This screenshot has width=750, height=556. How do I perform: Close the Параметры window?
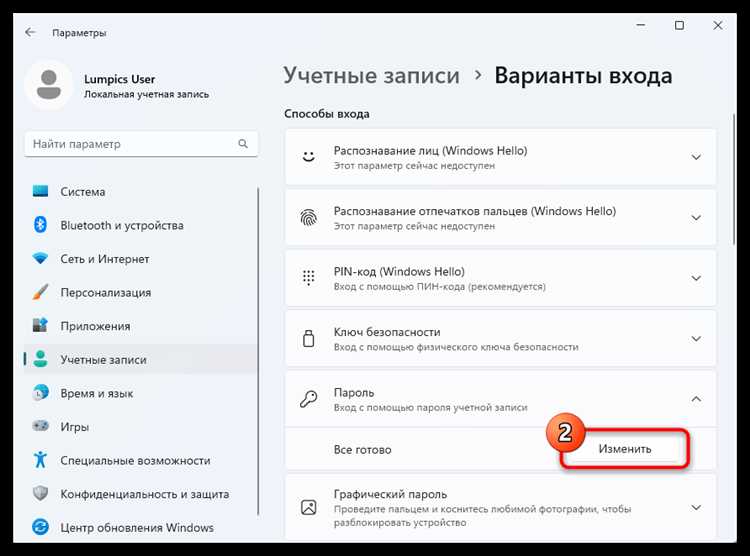coord(717,25)
